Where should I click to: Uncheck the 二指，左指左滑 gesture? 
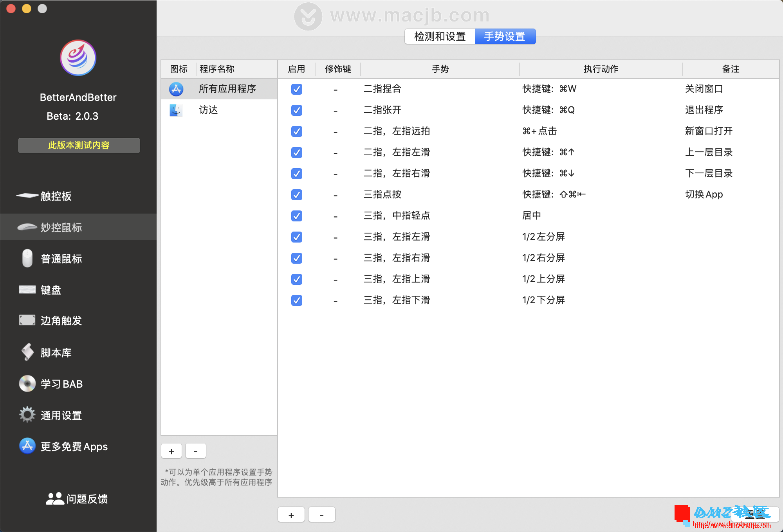click(x=297, y=153)
